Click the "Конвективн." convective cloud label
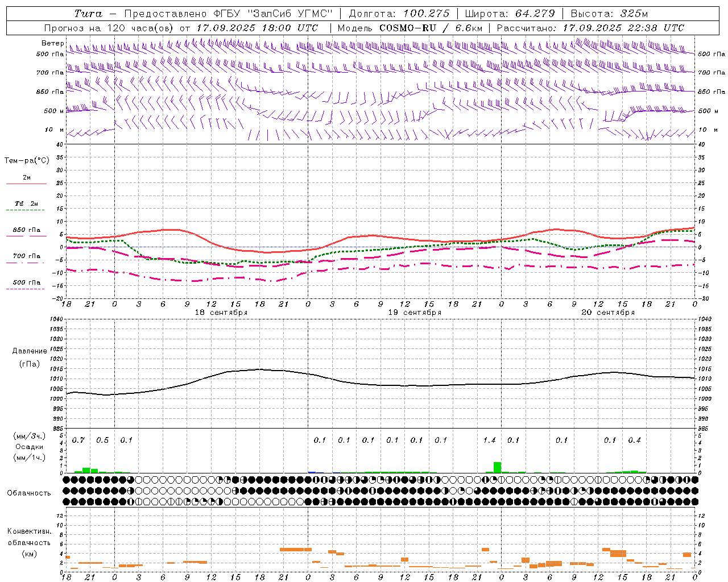The height and width of the screenshot is (582, 728). click(x=30, y=531)
